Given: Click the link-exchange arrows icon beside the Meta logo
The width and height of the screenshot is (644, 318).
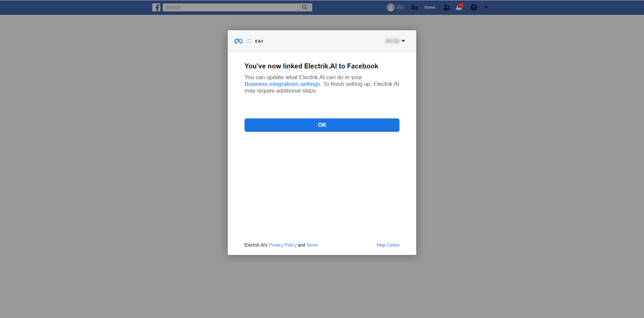Looking at the screenshot, I should [249, 41].
